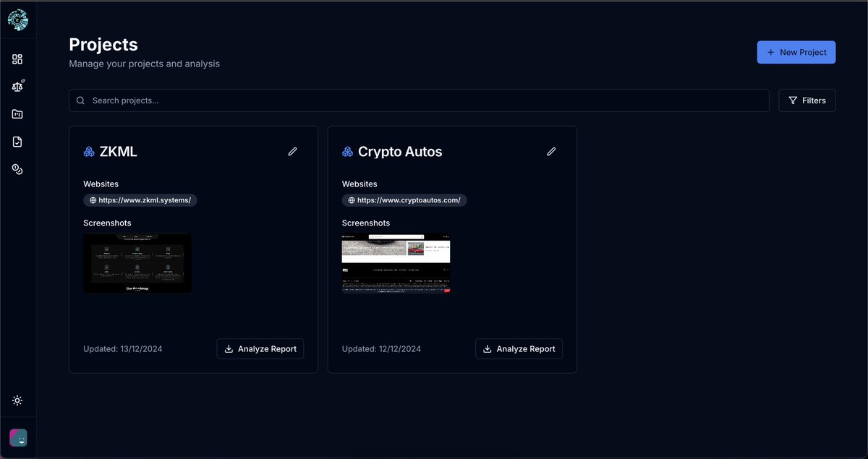Image resolution: width=868 pixels, height=459 pixels.
Task: Click Analyze Report on ZKML card
Action: 260,348
